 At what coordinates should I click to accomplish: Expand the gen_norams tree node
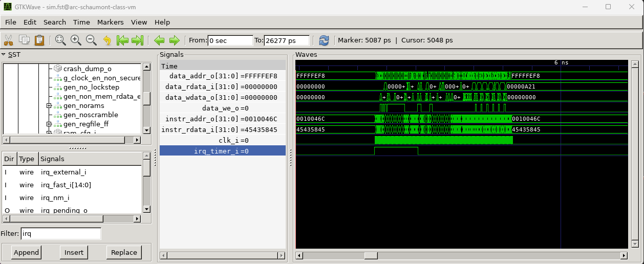pyautogui.click(x=49, y=105)
